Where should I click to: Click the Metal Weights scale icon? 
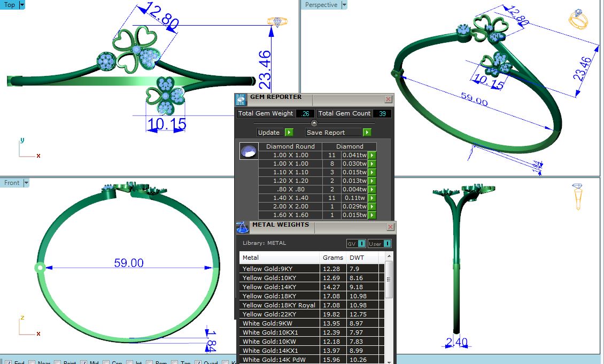242,227
